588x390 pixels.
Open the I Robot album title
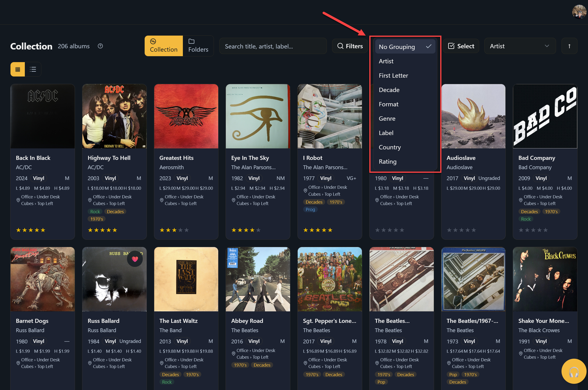coord(313,158)
